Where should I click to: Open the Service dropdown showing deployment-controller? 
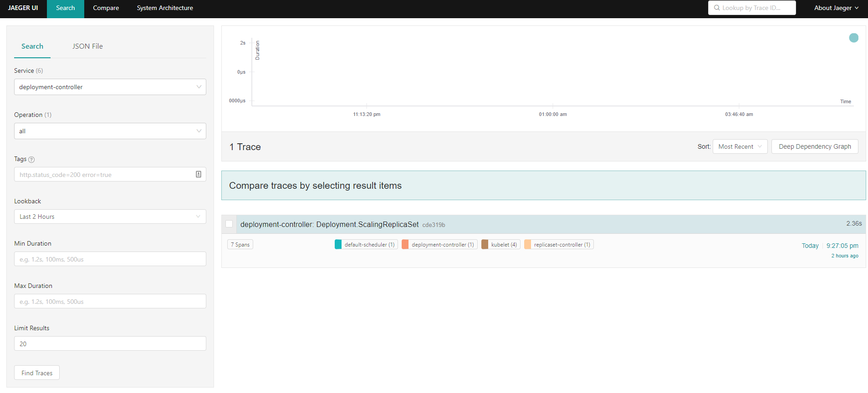[x=110, y=87]
